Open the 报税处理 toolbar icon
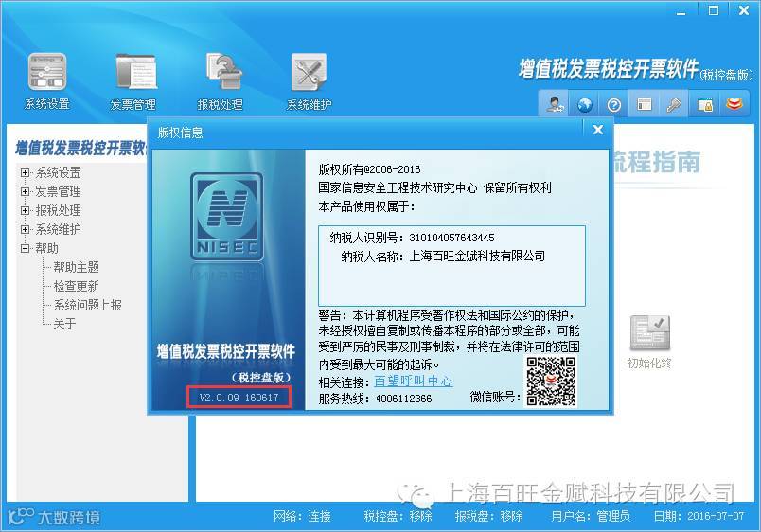761x532 pixels. point(220,81)
